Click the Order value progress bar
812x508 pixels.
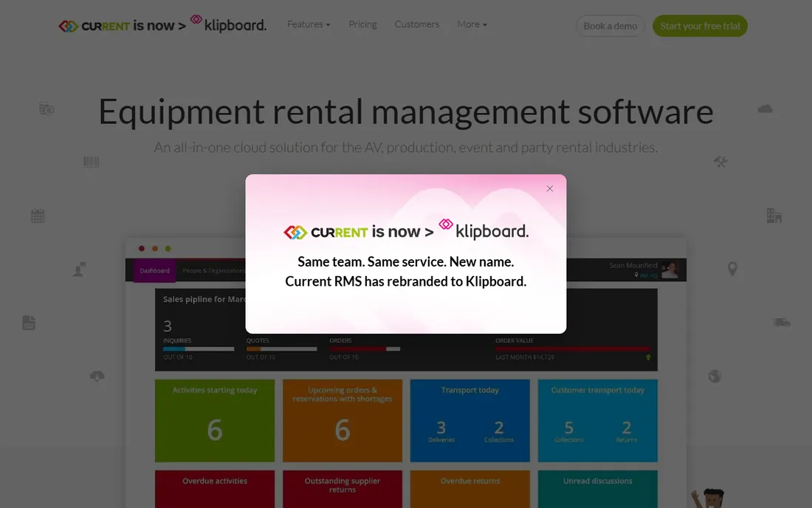click(x=573, y=349)
